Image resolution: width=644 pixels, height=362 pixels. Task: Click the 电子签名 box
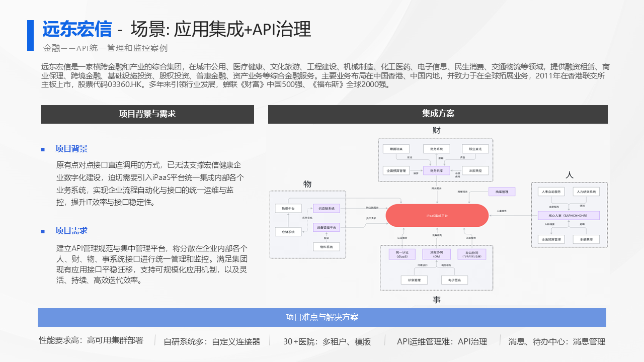(x=455, y=280)
